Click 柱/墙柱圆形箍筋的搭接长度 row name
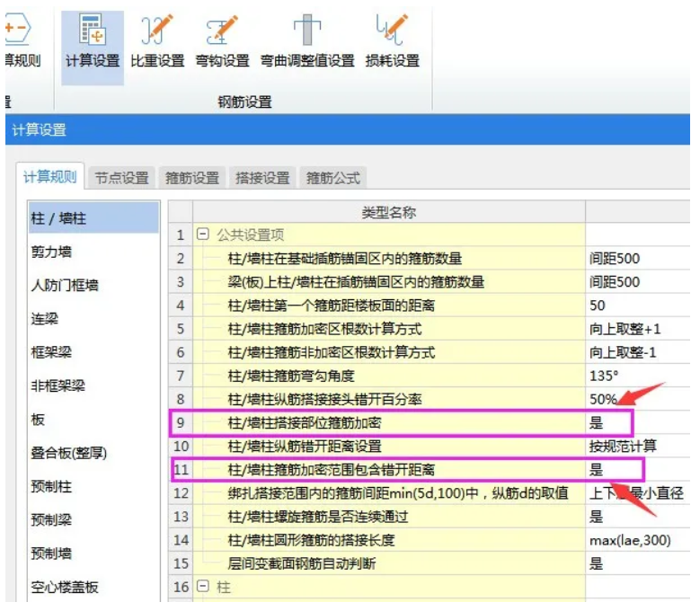This screenshot has width=700, height=611. click(x=311, y=540)
